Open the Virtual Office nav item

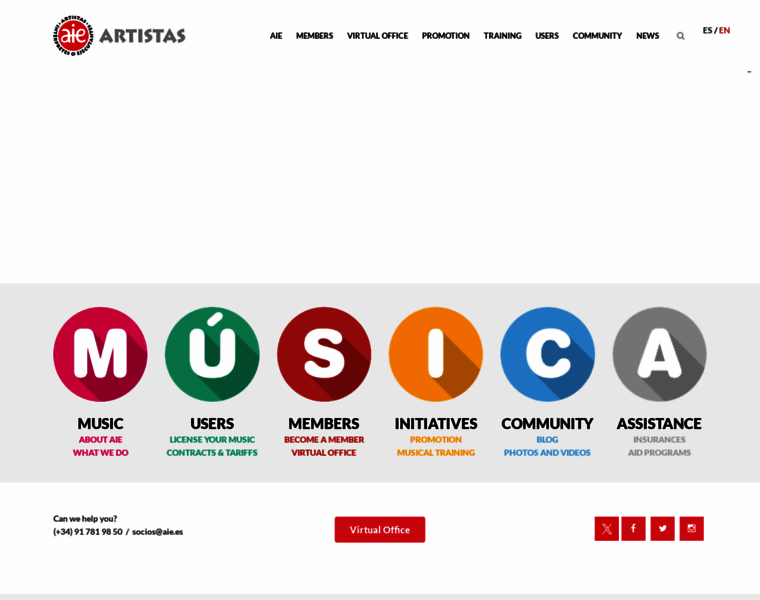coord(378,36)
